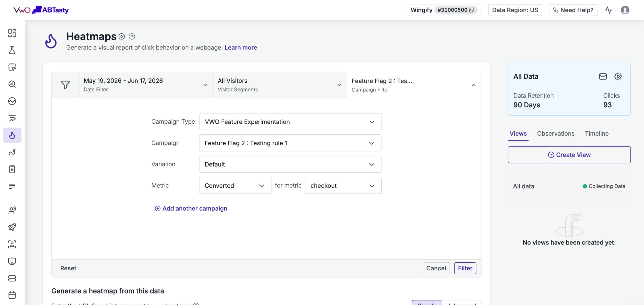Click the Learn more link
Image resolution: width=644 pixels, height=305 pixels.
(240, 48)
